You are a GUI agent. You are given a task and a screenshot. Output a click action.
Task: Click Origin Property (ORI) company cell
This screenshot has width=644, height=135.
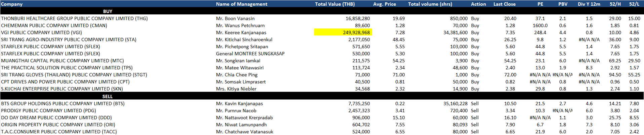click(58, 125)
